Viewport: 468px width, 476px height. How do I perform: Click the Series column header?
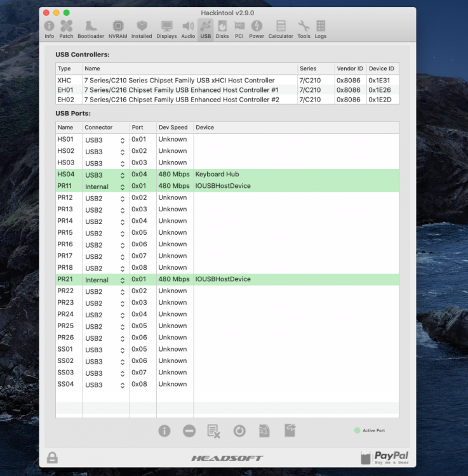[x=316, y=69]
